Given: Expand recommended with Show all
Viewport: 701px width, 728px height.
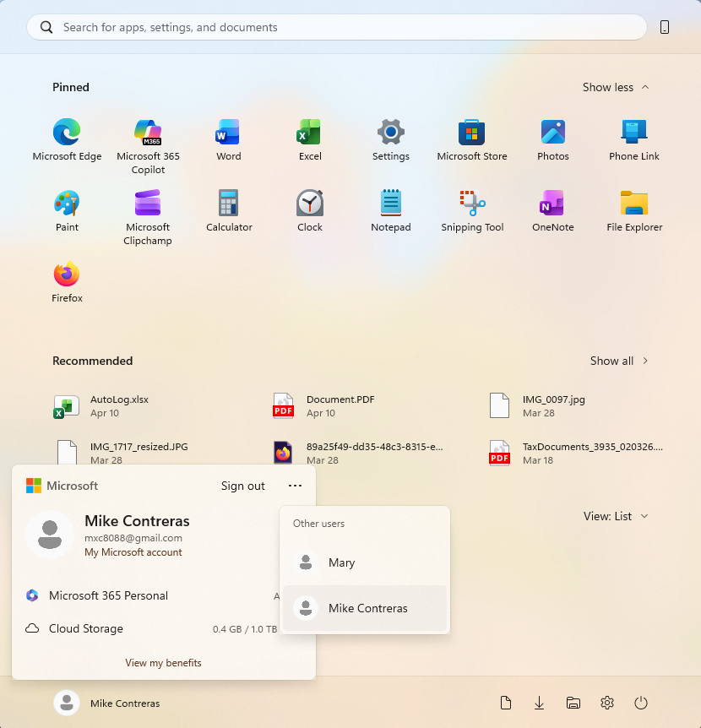Looking at the screenshot, I should tap(619, 361).
